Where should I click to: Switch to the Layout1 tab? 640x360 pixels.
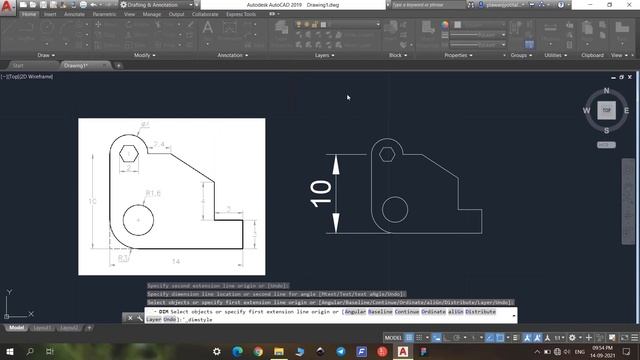pyautogui.click(x=42, y=328)
